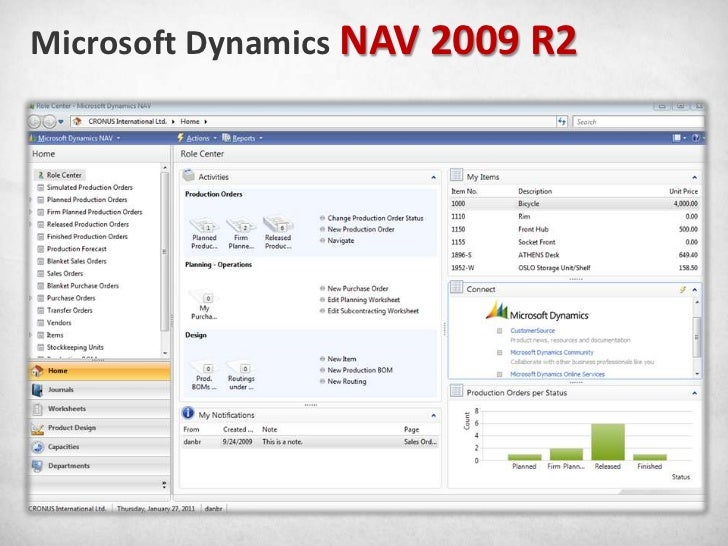Click the Connect part vertical scrollbar
Screen dimensions: 728x546
(696, 337)
